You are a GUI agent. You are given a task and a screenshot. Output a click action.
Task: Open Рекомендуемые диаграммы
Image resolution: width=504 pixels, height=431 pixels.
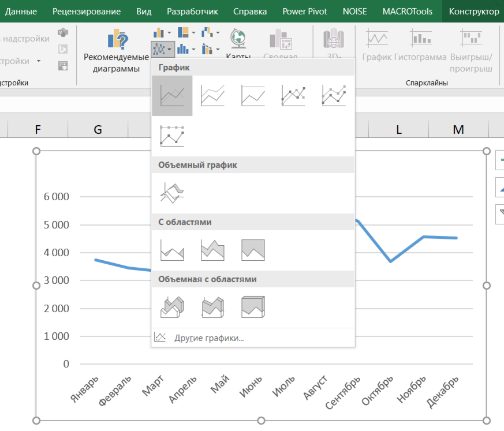pyautogui.click(x=116, y=51)
